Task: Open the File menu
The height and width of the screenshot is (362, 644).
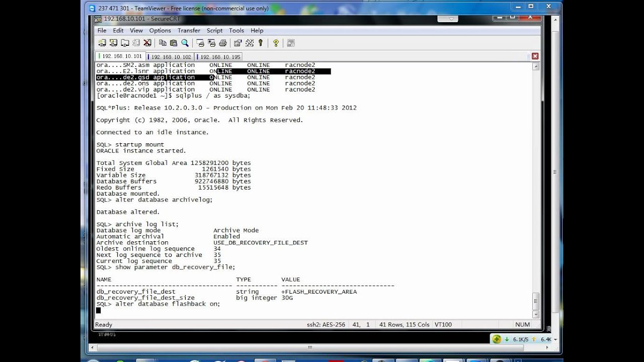Action: tap(102, 31)
